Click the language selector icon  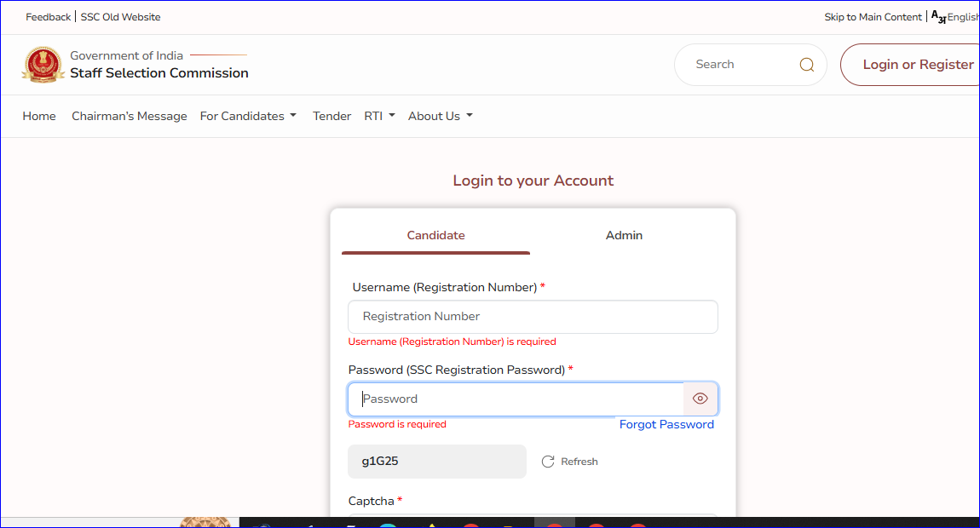click(938, 17)
